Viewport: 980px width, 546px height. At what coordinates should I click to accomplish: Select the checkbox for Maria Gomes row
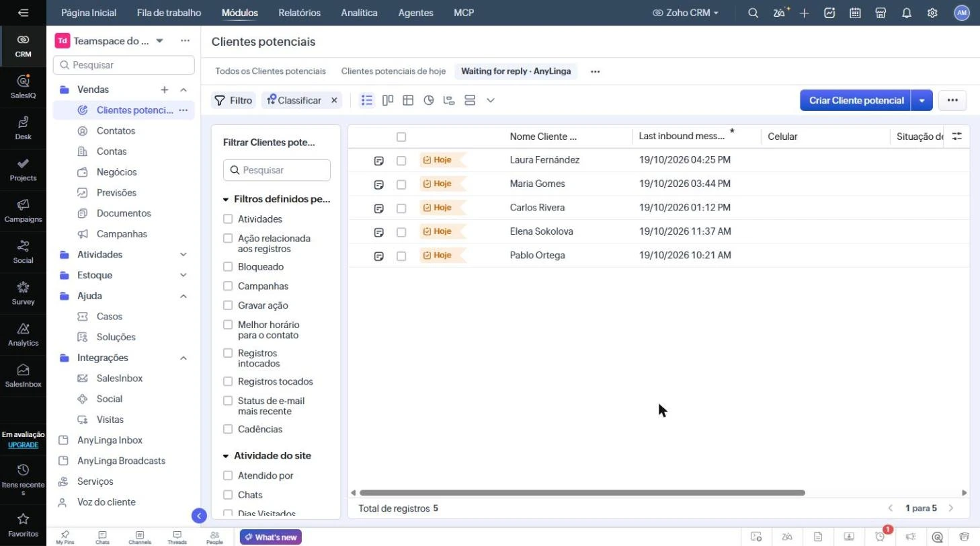pyautogui.click(x=401, y=184)
